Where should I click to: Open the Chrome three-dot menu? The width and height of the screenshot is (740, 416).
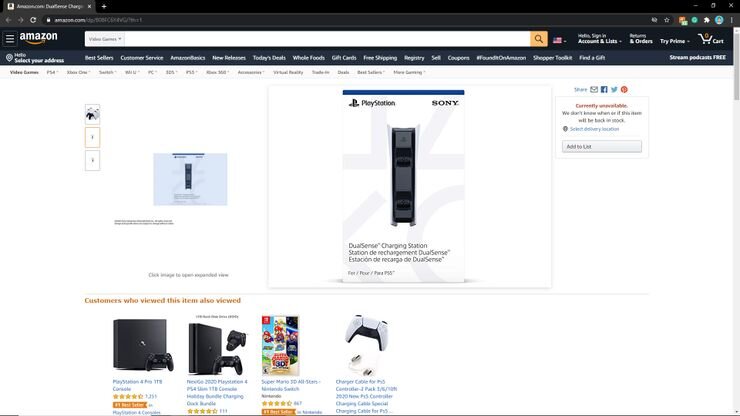tap(732, 20)
